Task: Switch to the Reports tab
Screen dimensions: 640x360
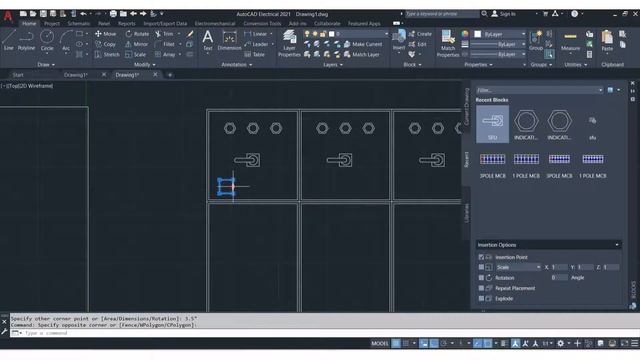Action: click(x=127, y=24)
